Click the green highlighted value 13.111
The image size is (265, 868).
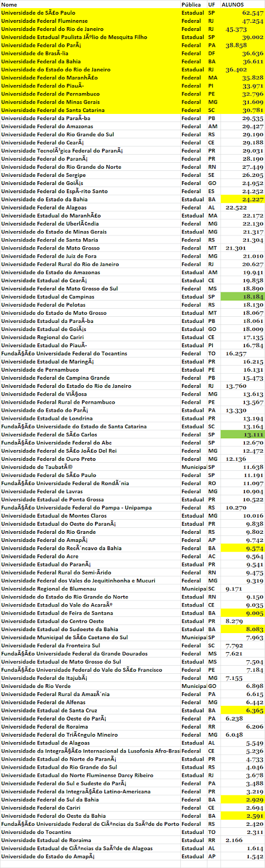253,435
